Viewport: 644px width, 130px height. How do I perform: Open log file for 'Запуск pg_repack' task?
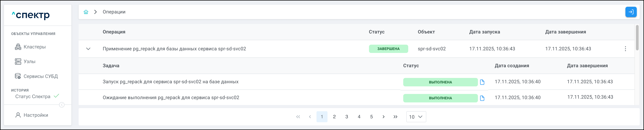pos(482,82)
